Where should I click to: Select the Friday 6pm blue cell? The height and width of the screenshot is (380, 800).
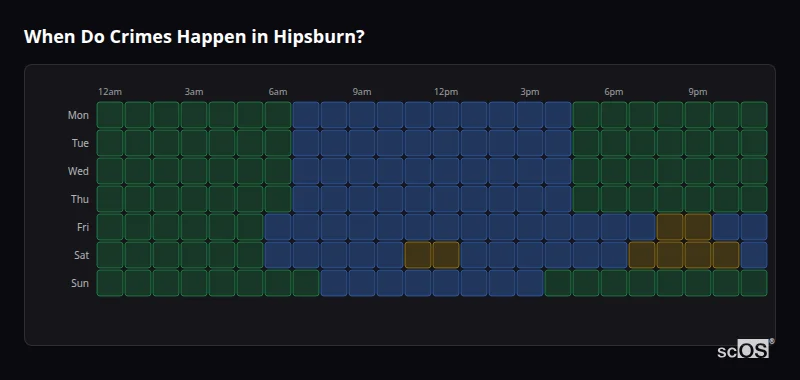point(614,227)
